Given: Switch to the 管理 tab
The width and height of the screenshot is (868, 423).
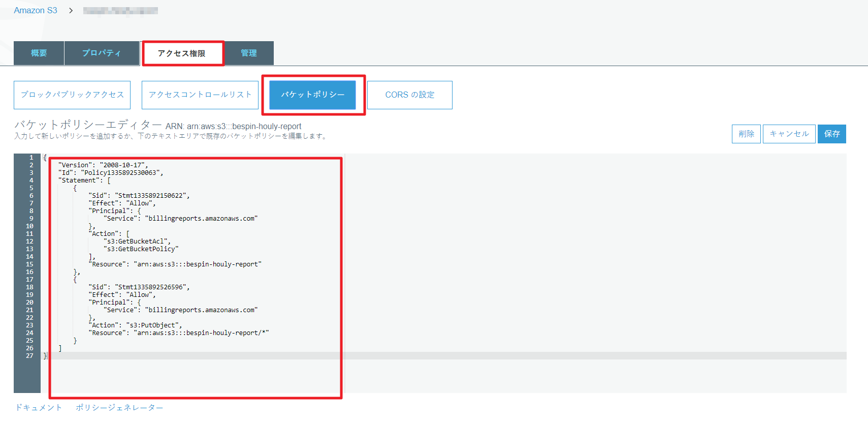Looking at the screenshot, I should click(249, 53).
